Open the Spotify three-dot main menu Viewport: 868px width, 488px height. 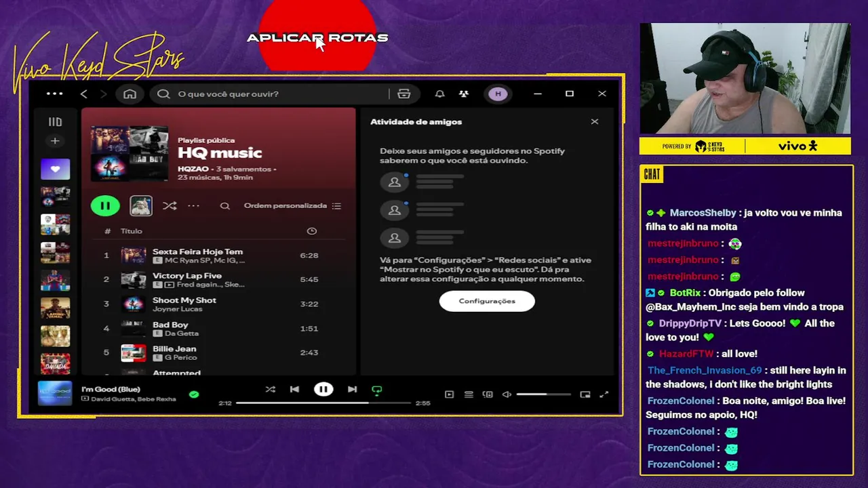pos(55,94)
